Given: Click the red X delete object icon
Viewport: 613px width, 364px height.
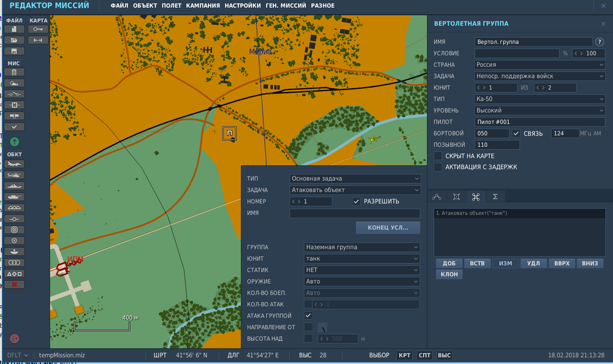Looking at the screenshot, I should tap(15, 284).
